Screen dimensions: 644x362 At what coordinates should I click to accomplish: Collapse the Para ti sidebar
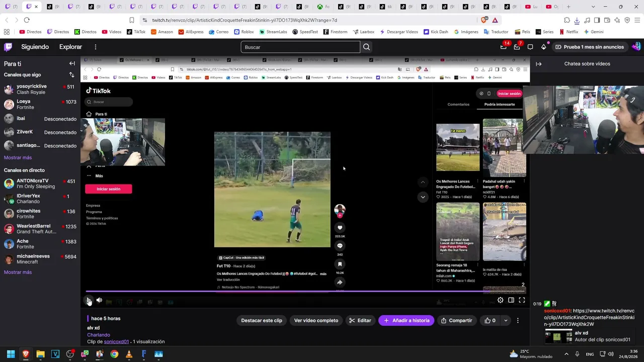coord(72,64)
